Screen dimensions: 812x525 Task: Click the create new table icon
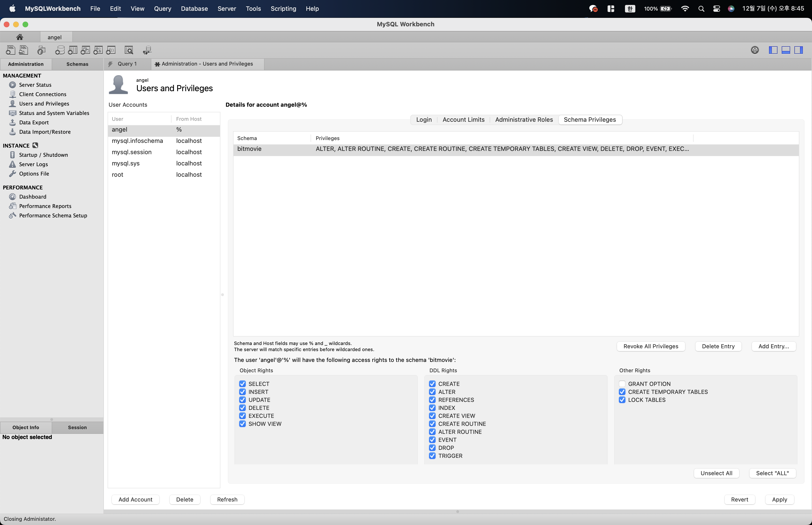[x=73, y=50]
